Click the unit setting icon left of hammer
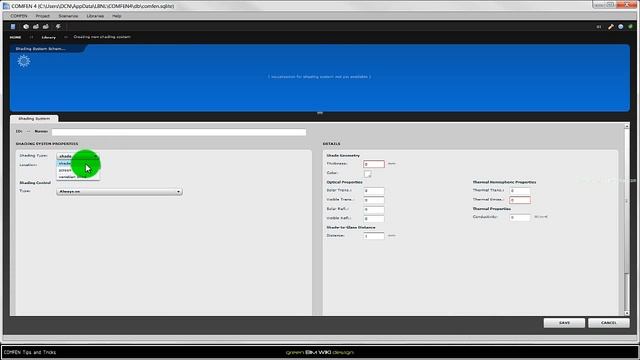The image size is (640, 360). coord(599,27)
